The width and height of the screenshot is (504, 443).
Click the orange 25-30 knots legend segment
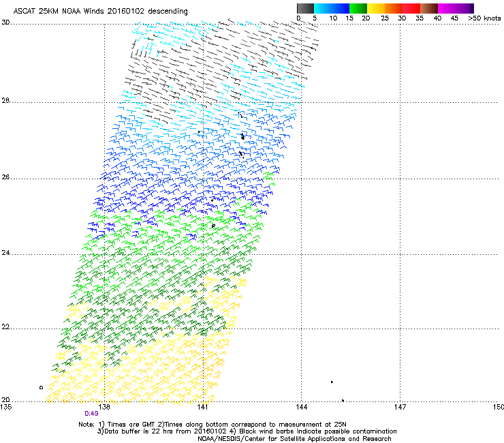[394, 8]
